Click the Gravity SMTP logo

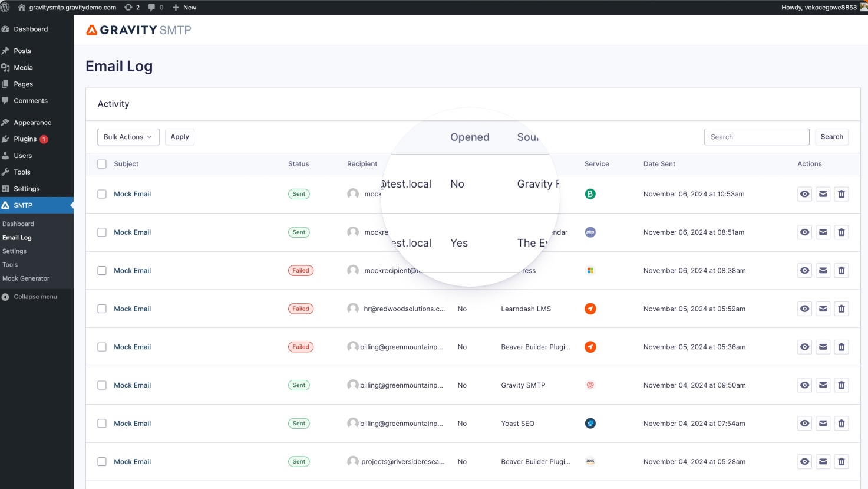tap(139, 30)
